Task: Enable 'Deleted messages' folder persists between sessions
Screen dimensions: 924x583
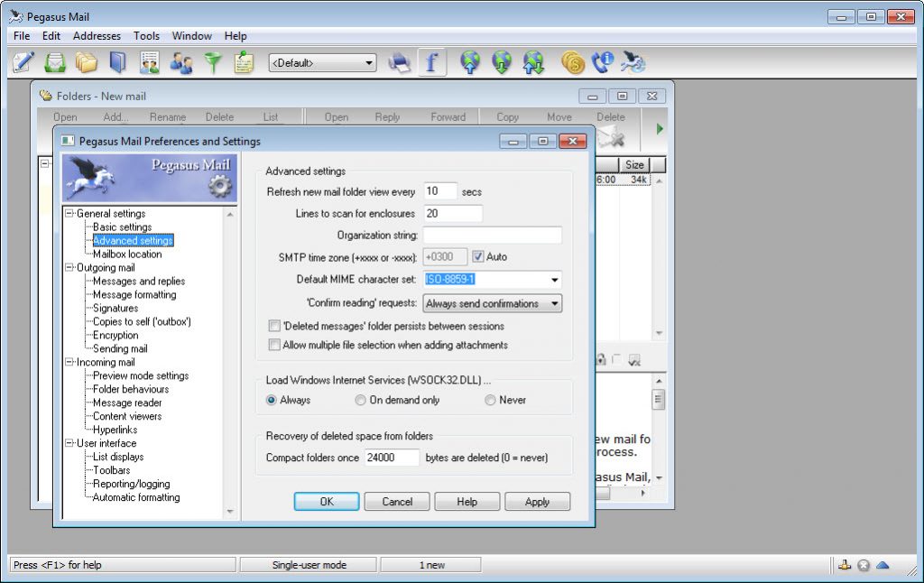Action: pyautogui.click(x=274, y=326)
